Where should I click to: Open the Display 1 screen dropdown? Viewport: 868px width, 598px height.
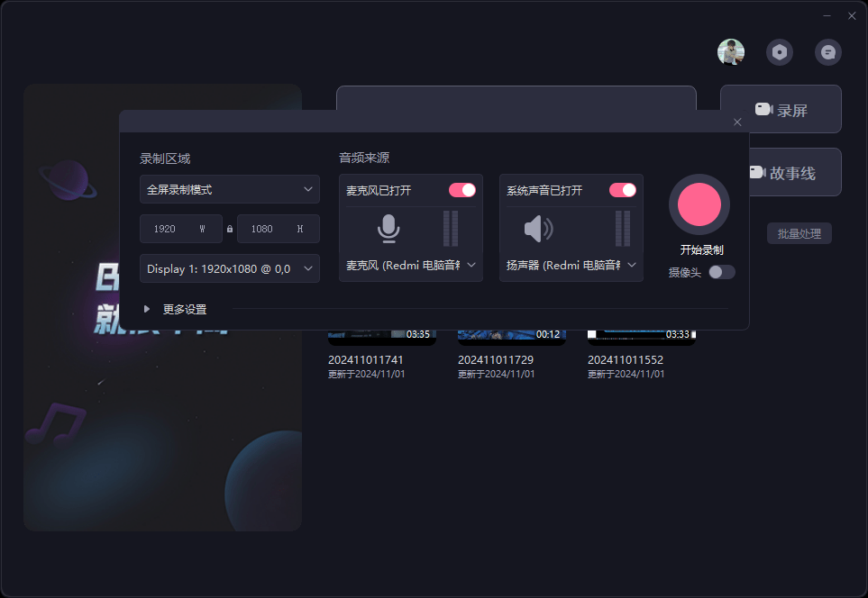230,268
